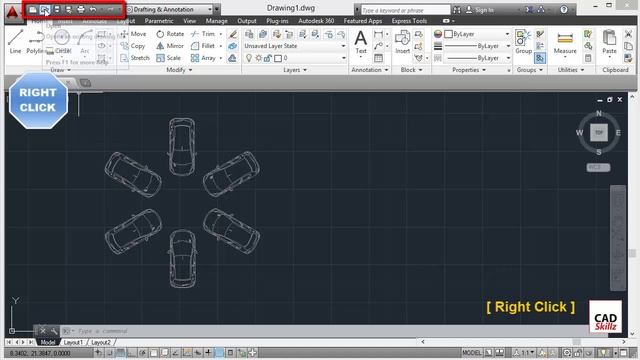Open the View ribbon tab

pos(189,21)
